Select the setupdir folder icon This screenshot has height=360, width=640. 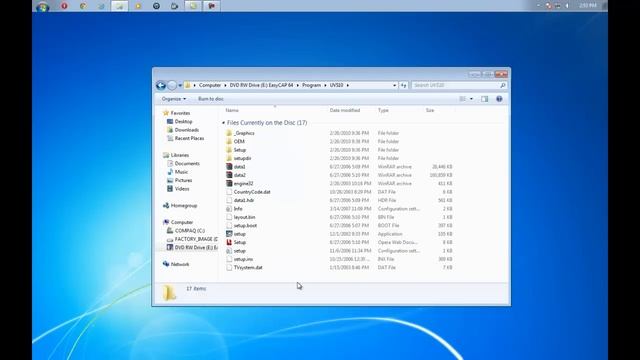pos(229,158)
